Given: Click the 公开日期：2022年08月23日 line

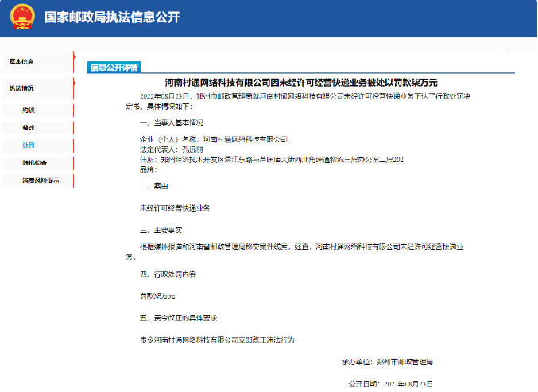Looking at the screenshot, I should click(391, 384).
